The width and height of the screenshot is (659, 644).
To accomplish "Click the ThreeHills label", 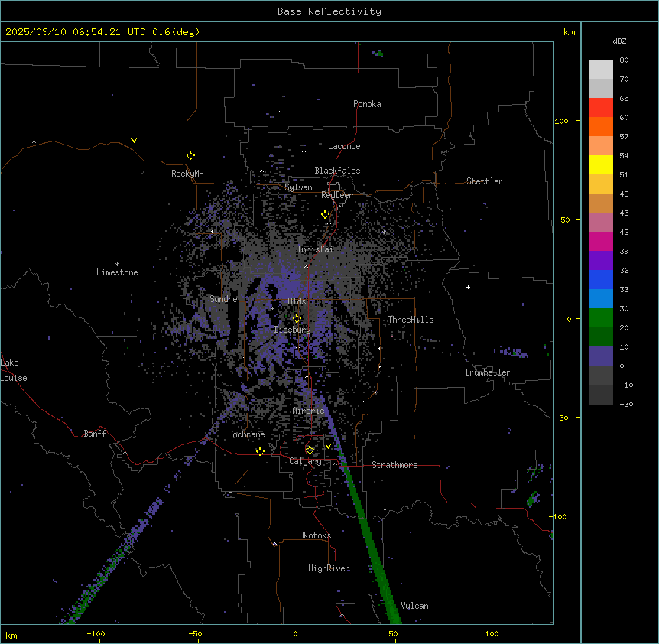I will point(411,320).
